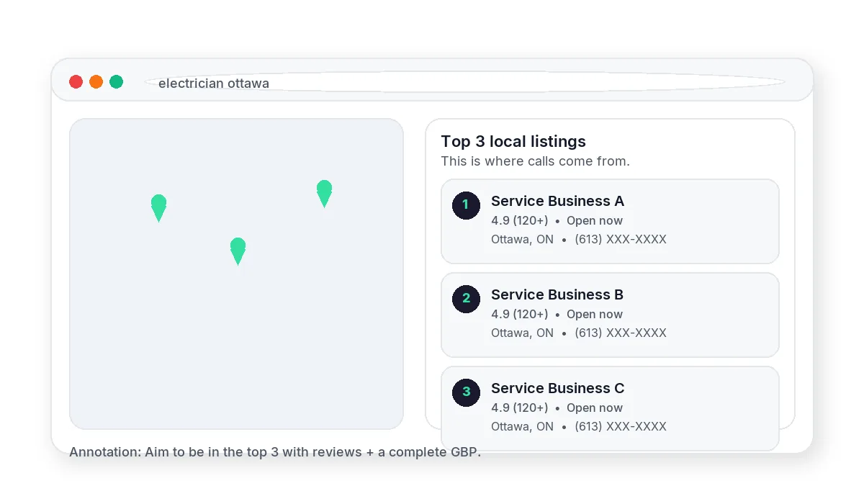Image resolution: width=864 pixels, height=504 pixels.
Task: Click the rating line of Service Business B
Action: click(x=557, y=314)
